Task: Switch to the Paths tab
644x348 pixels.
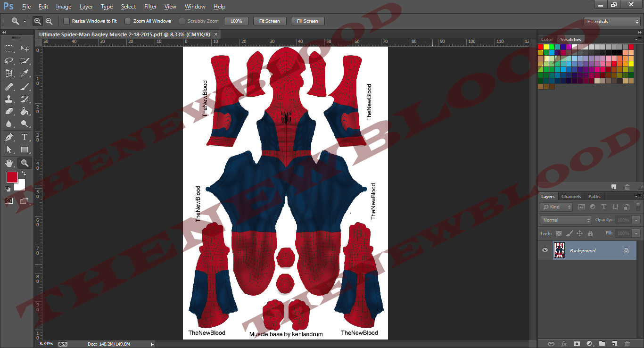Action: 594,196
